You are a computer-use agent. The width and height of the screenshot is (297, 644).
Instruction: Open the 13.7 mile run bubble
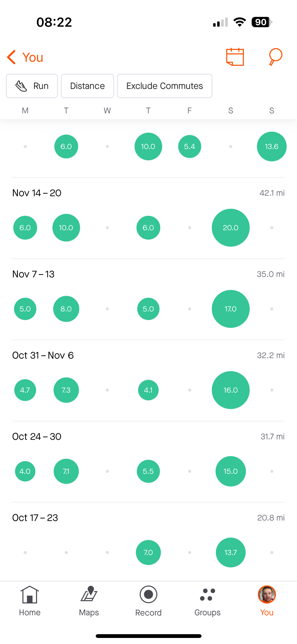230,553
